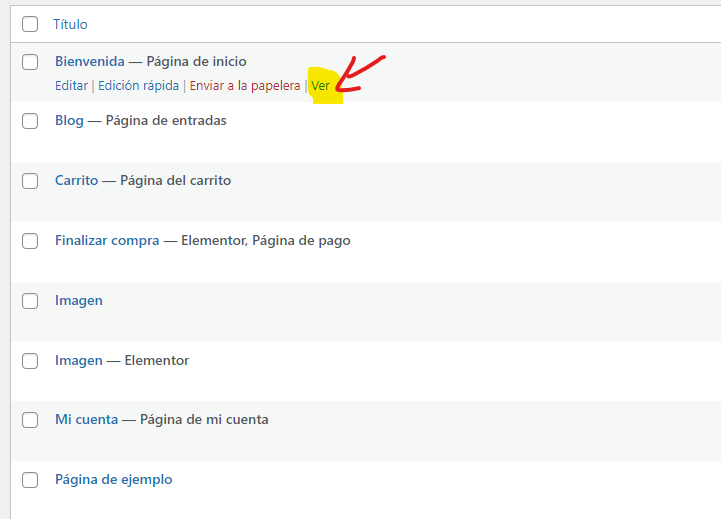Open the Imagen page labeled Elementor
This screenshot has height=519, width=721.
click(79, 360)
